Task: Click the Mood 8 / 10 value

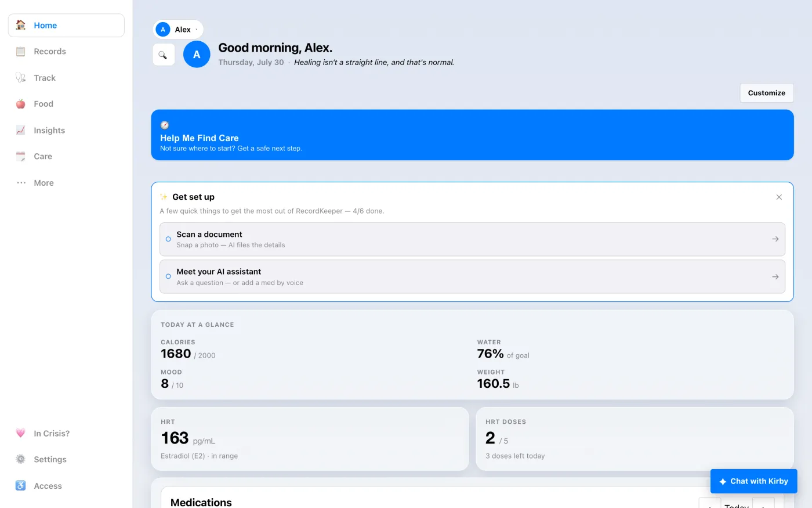Action: pos(172,384)
